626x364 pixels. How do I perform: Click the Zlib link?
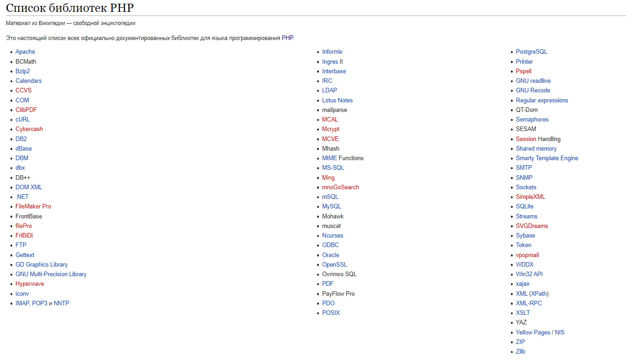point(520,352)
